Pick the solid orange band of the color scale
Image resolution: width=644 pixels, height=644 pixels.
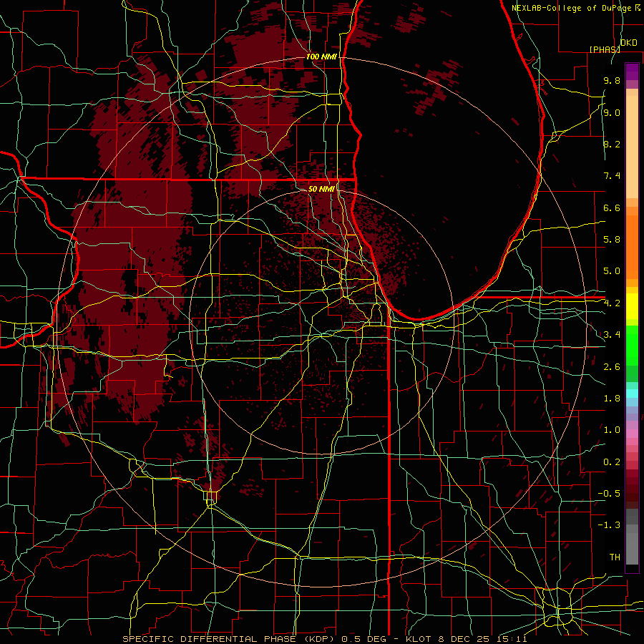tap(632, 246)
